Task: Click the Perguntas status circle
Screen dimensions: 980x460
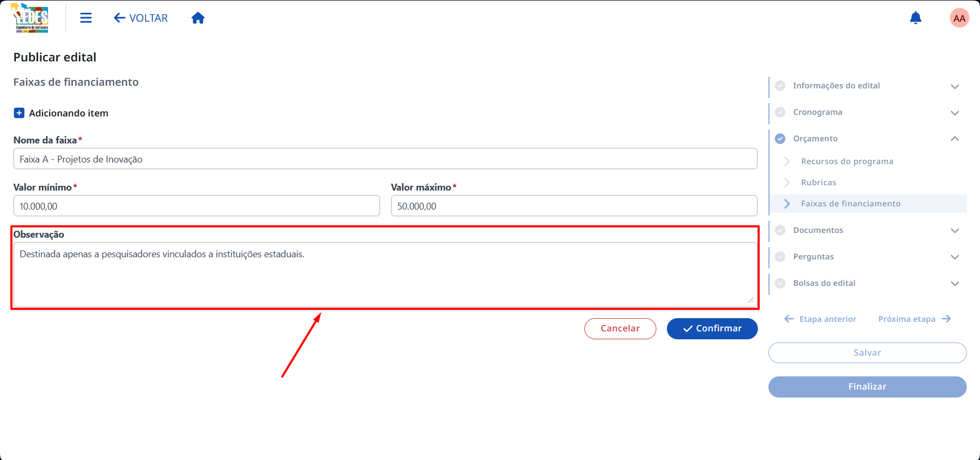Action: click(780, 257)
